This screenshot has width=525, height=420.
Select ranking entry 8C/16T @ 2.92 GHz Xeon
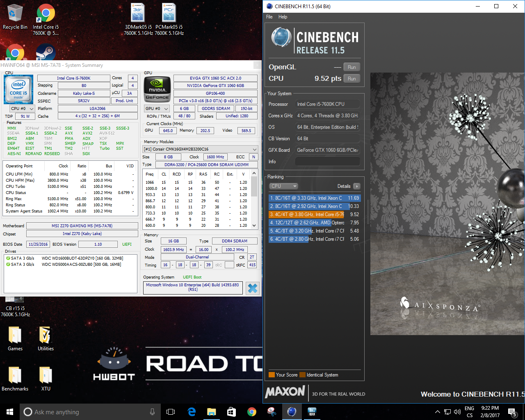pos(315,206)
